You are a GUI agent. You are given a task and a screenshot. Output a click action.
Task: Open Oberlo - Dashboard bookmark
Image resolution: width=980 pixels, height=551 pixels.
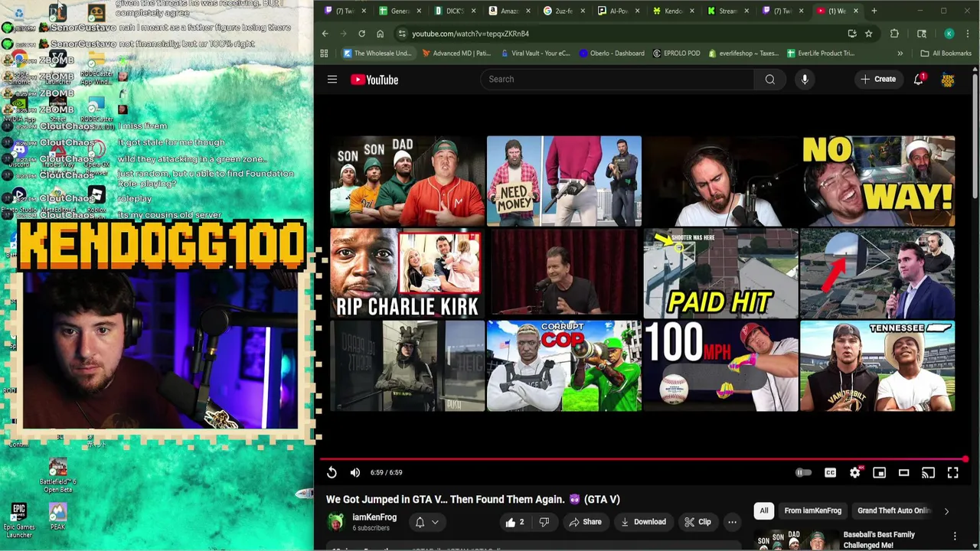coord(612,54)
